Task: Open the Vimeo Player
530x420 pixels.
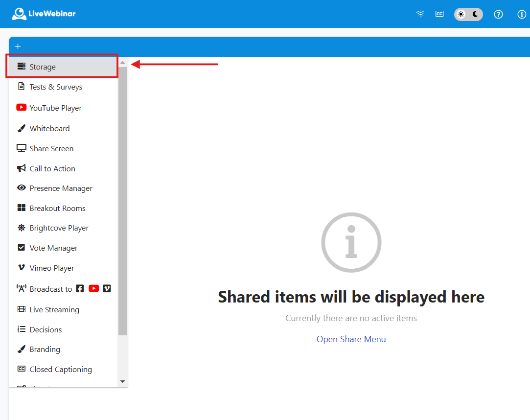Action: pos(50,268)
